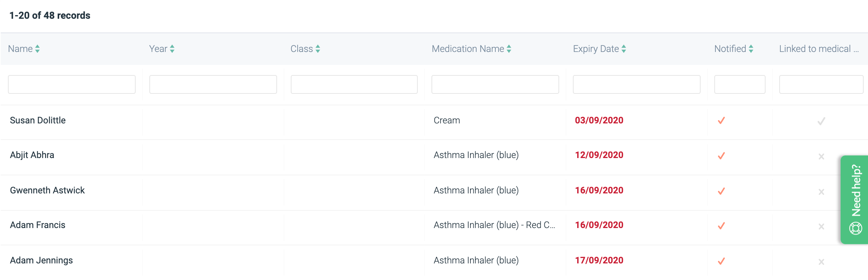868x280 pixels.
Task: Open Linked to medical filter box
Action: pos(821,84)
